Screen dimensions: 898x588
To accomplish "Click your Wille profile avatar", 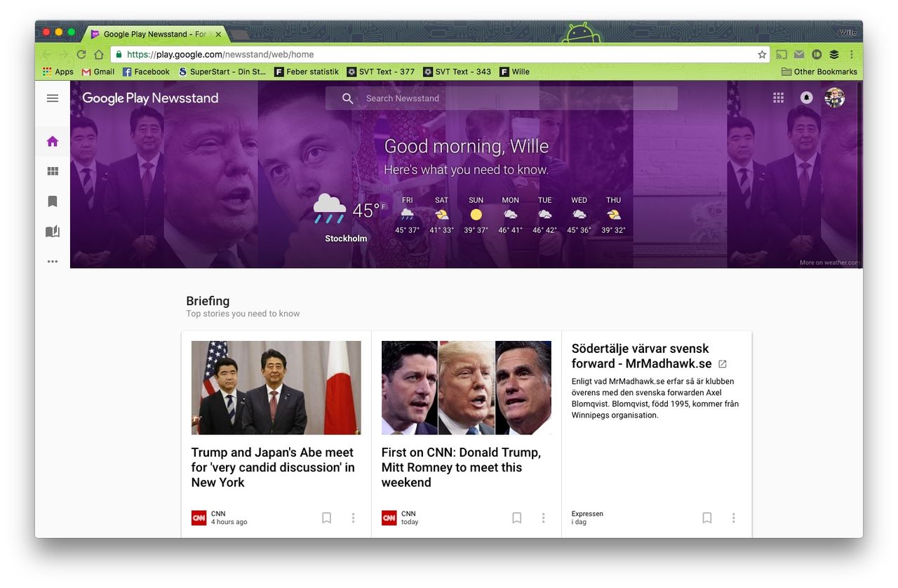I will coord(836,98).
